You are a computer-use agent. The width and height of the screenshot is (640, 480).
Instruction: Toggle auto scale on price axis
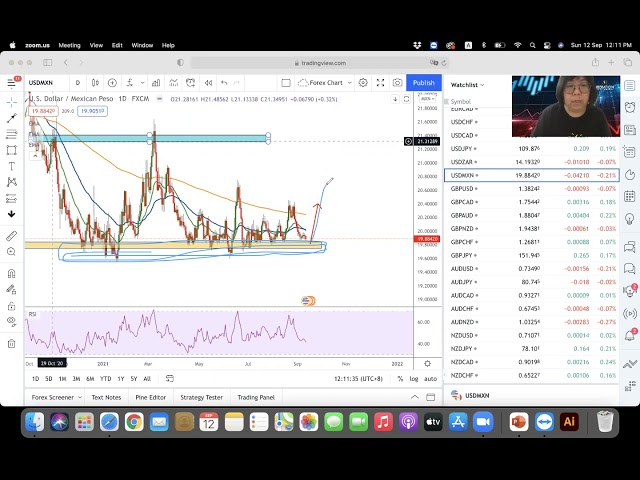[x=430, y=379]
